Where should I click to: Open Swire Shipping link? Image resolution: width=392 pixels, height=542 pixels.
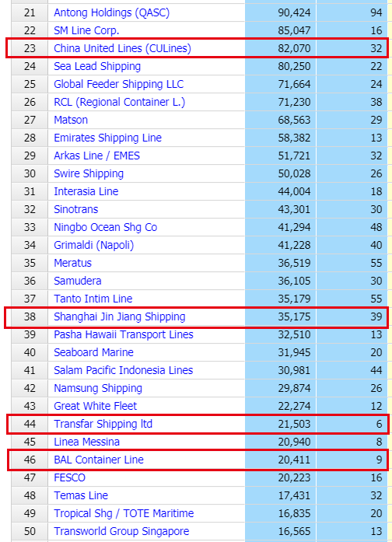click(x=89, y=174)
